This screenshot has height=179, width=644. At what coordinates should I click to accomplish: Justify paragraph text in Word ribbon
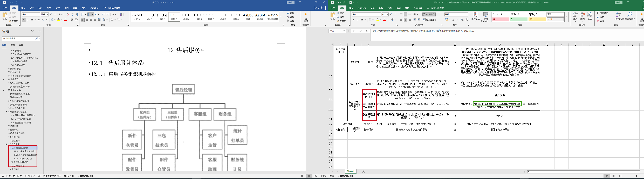pyautogui.click(x=95, y=20)
